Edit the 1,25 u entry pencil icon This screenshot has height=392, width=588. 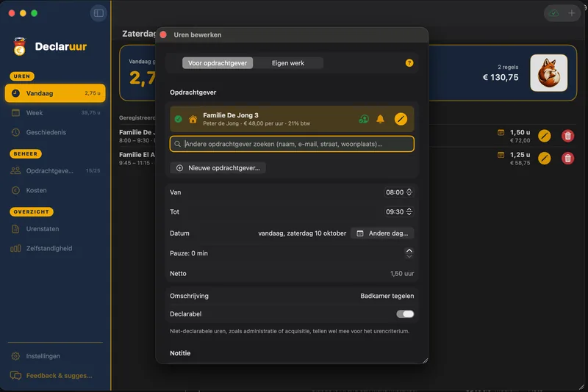coord(545,158)
